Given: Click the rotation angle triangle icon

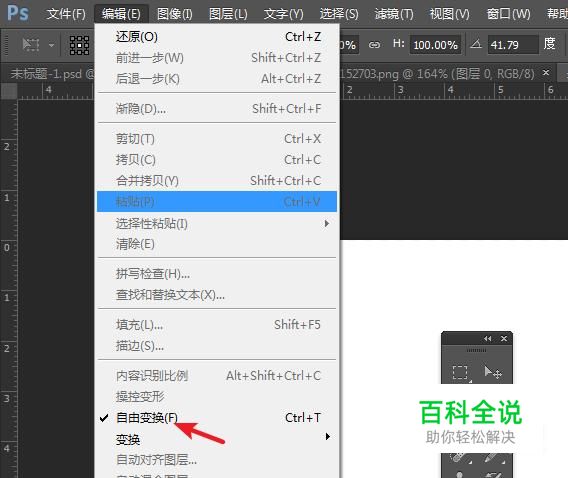Looking at the screenshot, I should [476, 44].
